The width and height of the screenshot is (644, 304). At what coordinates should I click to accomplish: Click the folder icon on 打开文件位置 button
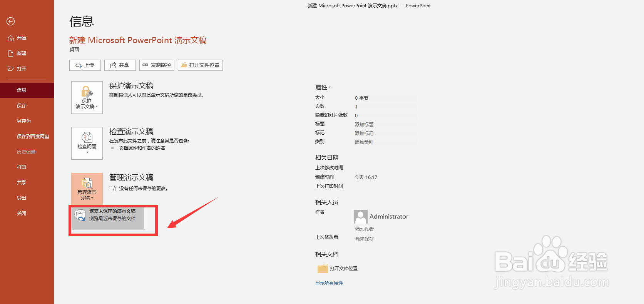tap(184, 65)
